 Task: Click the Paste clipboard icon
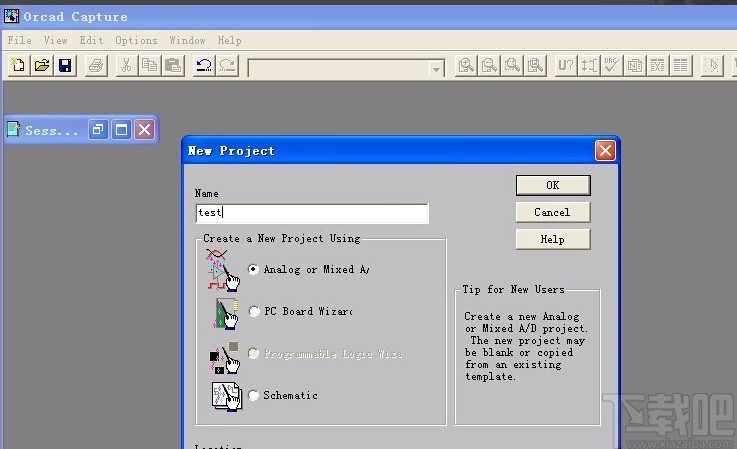tap(173, 65)
